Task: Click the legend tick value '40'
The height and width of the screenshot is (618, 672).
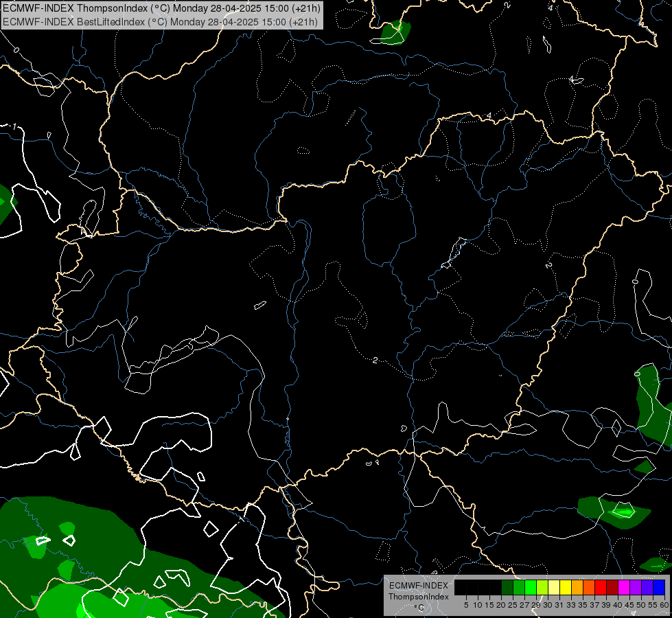Action: click(x=618, y=605)
